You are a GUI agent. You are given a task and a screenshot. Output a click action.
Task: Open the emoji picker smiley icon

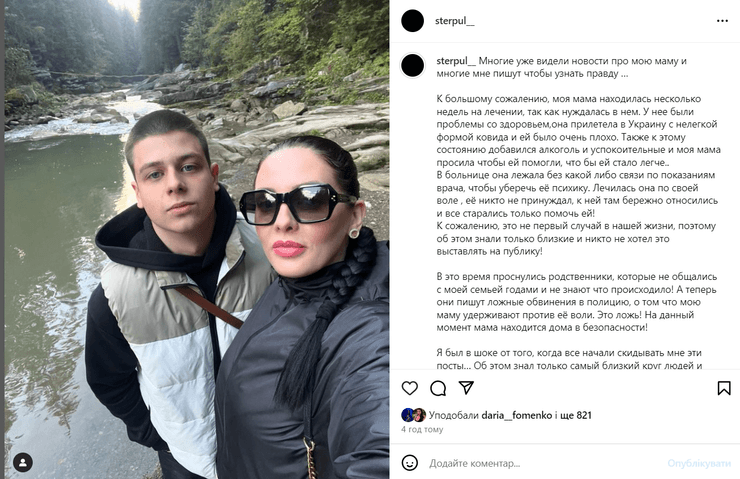(410, 463)
